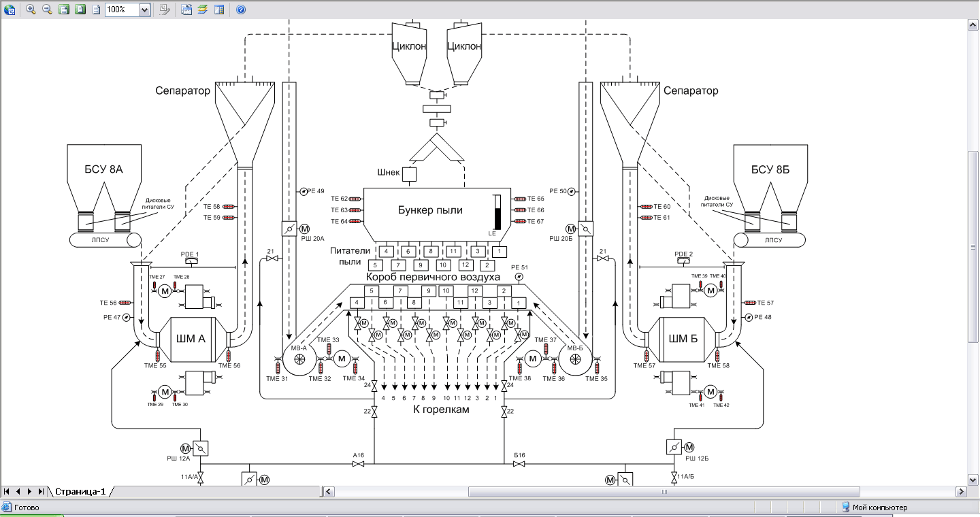Click the vertical scrollbar thumb

(x=973, y=246)
